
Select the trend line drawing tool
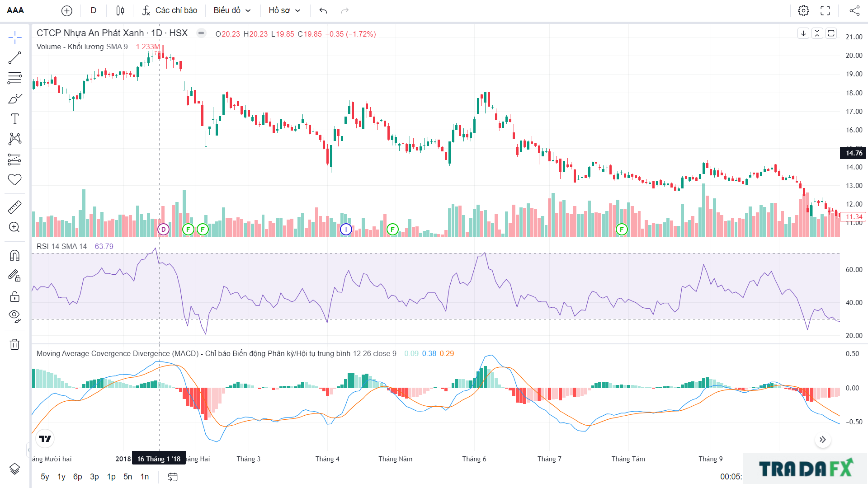15,58
